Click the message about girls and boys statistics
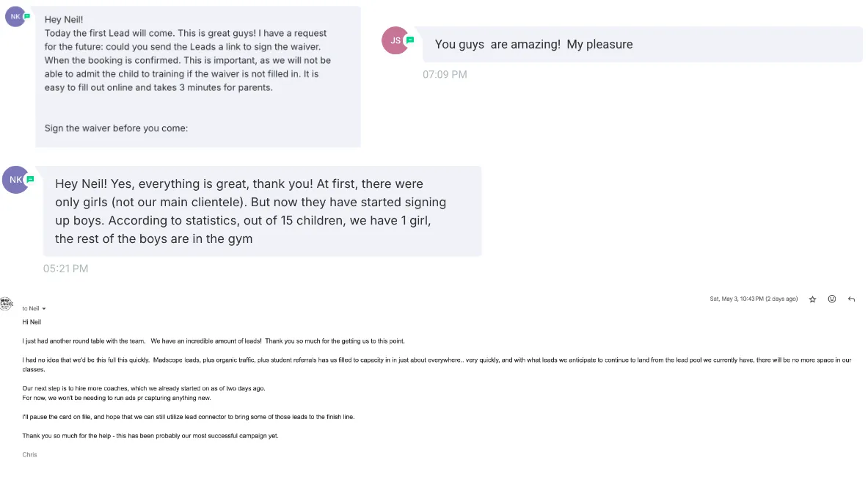Screen dimensions: 868x477 pyautogui.click(x=263, y=211)
